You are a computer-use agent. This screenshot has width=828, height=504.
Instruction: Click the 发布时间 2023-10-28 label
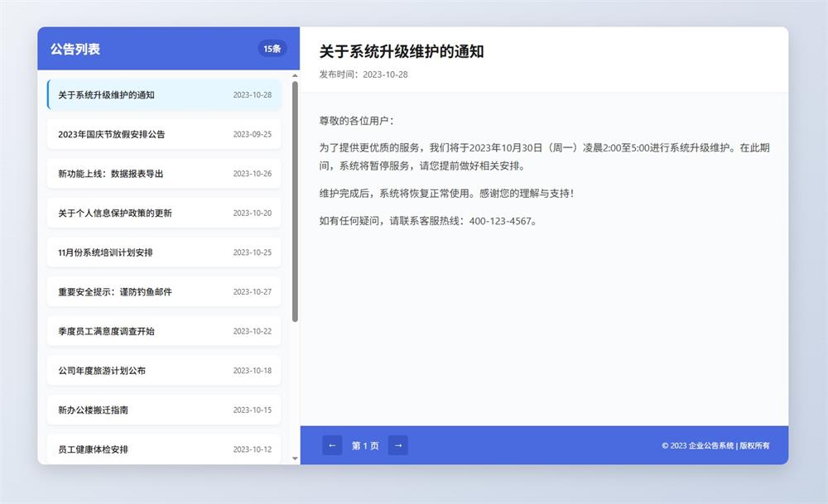tap(363, 74)
